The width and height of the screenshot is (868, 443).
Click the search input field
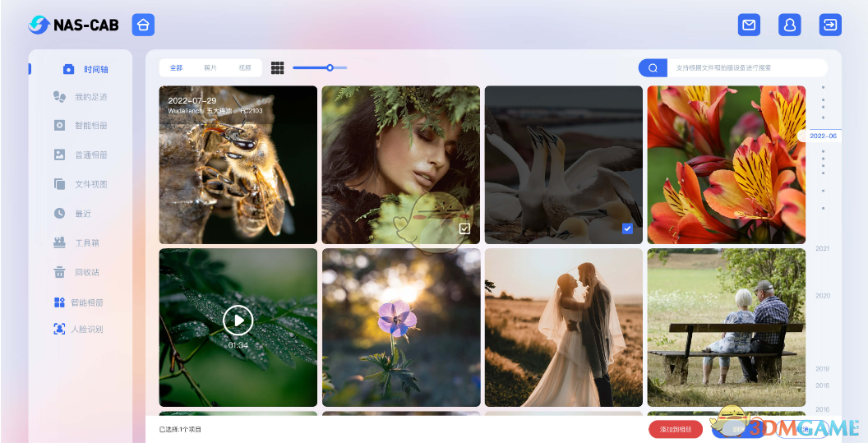click(x=744, y=68)
